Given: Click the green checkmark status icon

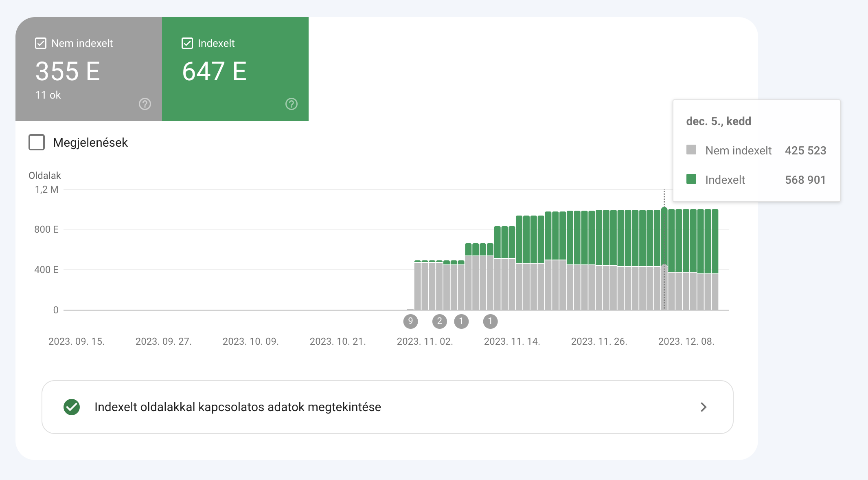Looking at the screenshot, I should click(x=72, y=407).
